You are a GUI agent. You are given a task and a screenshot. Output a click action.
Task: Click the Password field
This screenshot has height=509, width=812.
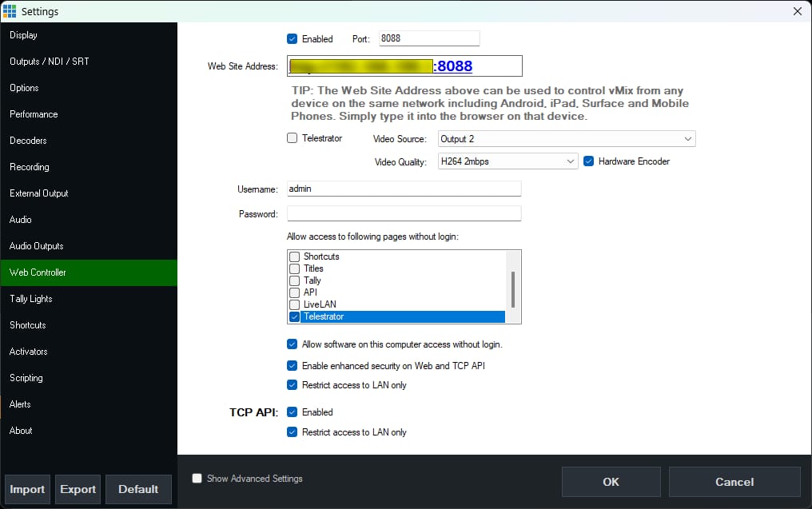(404, 213)
